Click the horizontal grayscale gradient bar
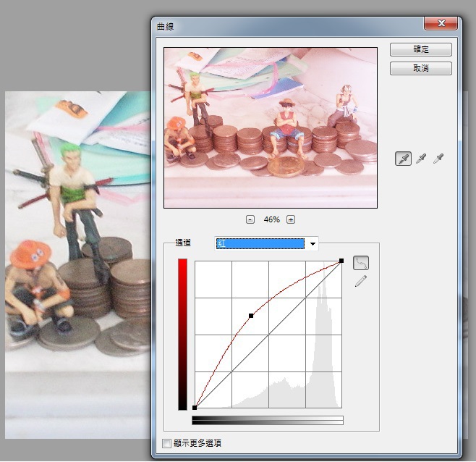 pyautogui.click(x=268, y=420)
